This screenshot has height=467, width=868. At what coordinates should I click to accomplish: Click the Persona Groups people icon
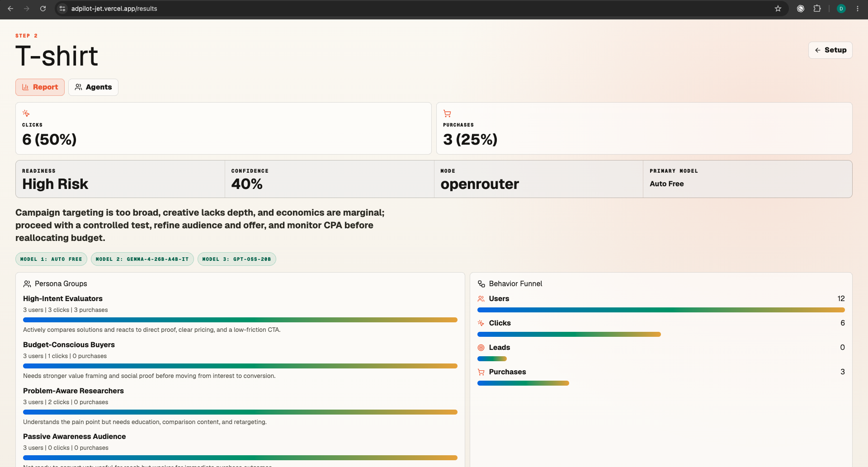point(27,284)
